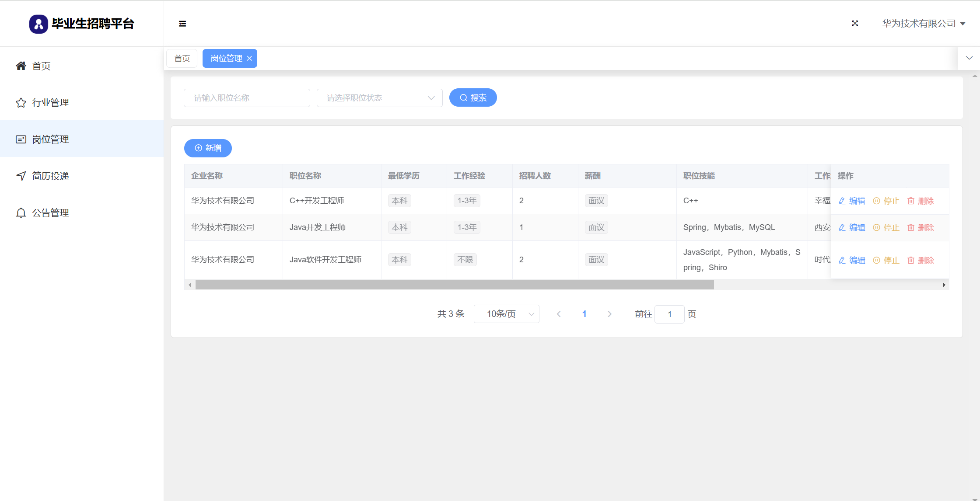The width and height of the screenshot is (980, 501).
Task: Open 岗位管理 in the sidebar menu
Action: click(x=50, y=139)
